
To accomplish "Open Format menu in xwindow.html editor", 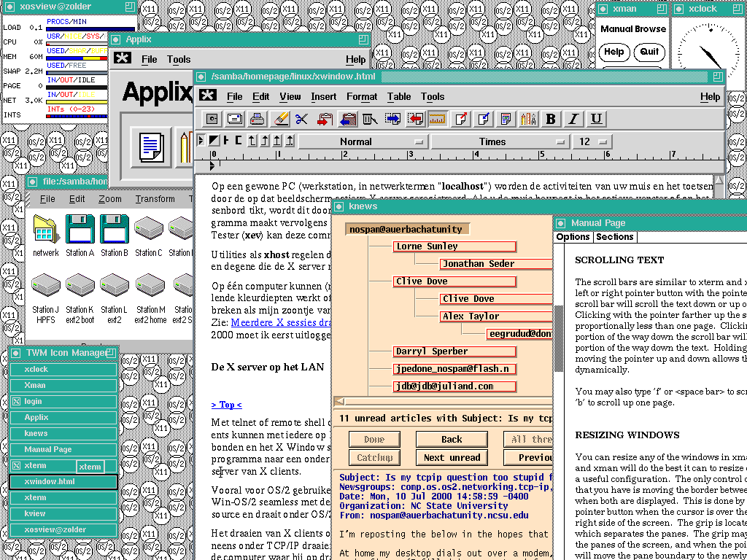I will pyautogui.click(x=362, y=97).
